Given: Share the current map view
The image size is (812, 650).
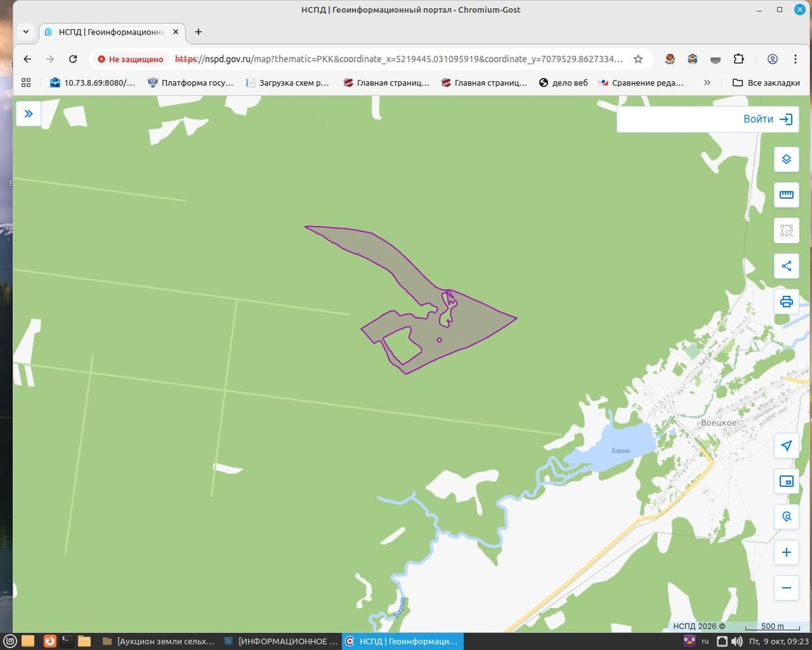Looking at the screenshot, I should click(x=786, y=266).
